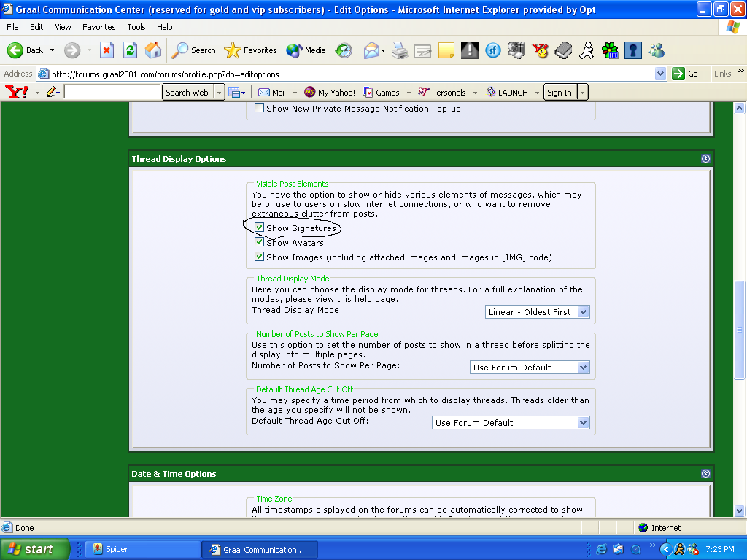747x560 pixels.
Task: Open the History toolbar icon
Action: pyautogui.click(x=344, y=50)
